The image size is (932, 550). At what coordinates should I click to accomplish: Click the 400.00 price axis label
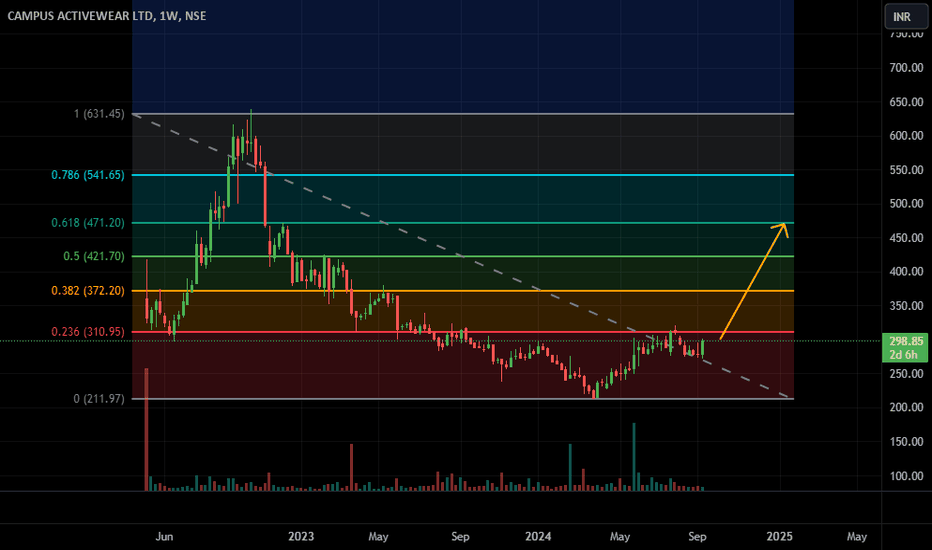point(906,272)
